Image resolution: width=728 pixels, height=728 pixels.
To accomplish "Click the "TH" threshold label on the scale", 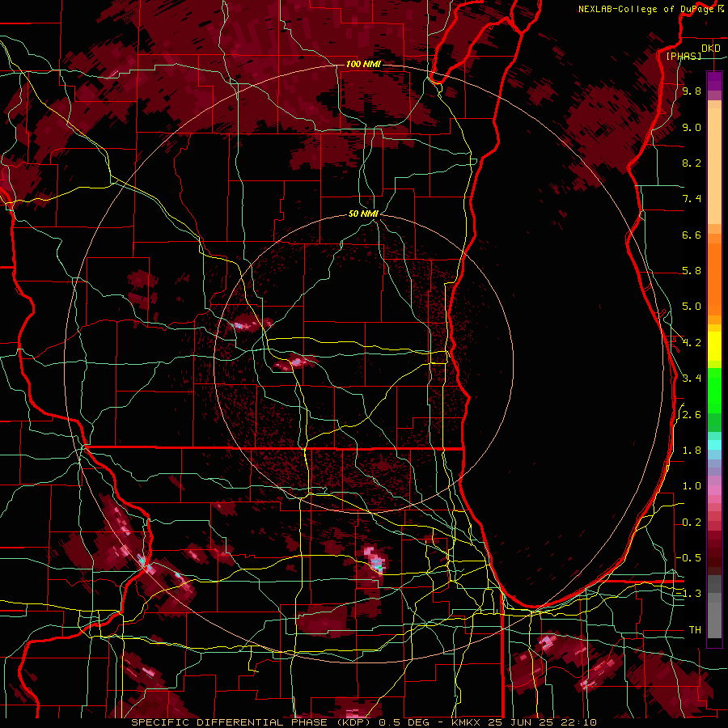I will [695, 630].
